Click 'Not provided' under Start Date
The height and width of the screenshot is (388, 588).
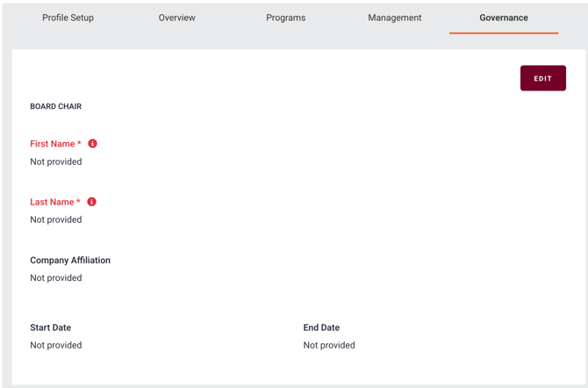point(56,345)
